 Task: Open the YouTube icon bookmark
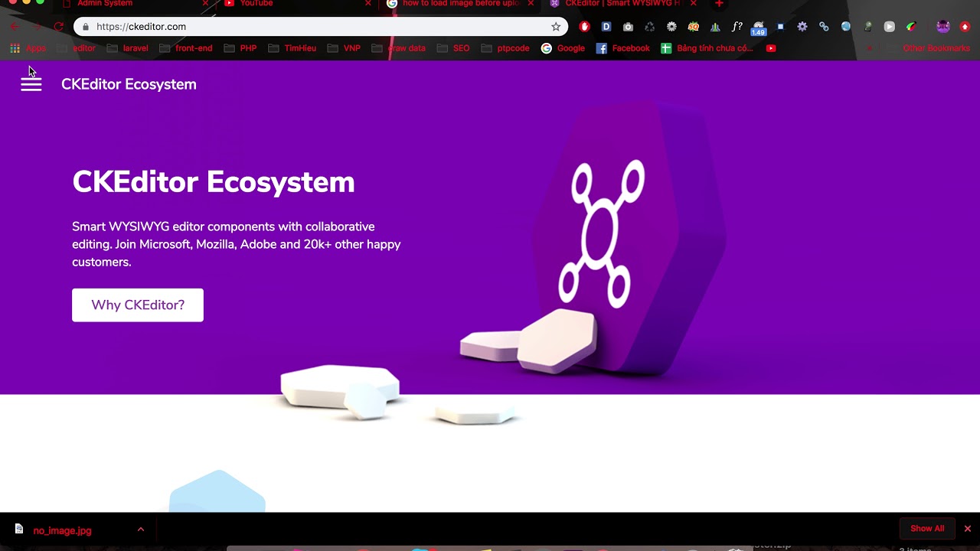pyautogui.click(x=771, y=48)
